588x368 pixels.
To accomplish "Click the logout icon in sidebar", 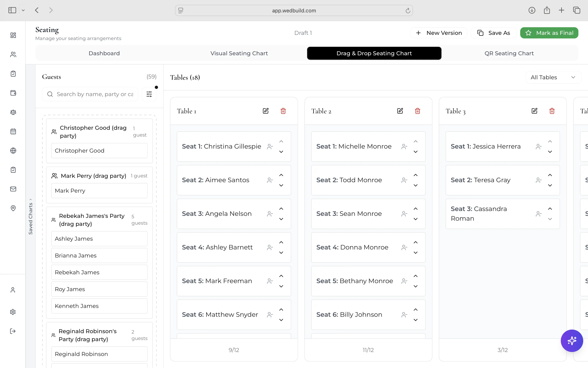I will [13, 331].
